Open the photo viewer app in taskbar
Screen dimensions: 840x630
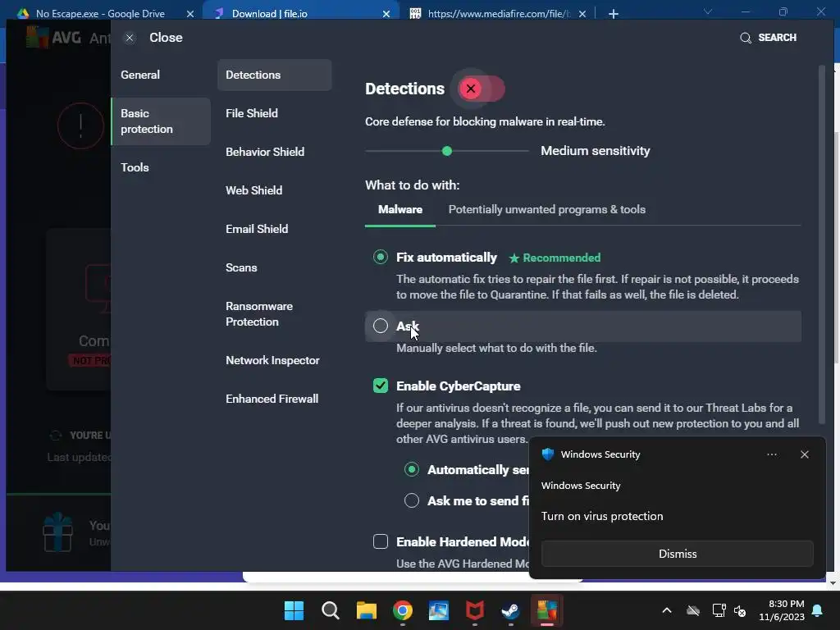point(439,610)
